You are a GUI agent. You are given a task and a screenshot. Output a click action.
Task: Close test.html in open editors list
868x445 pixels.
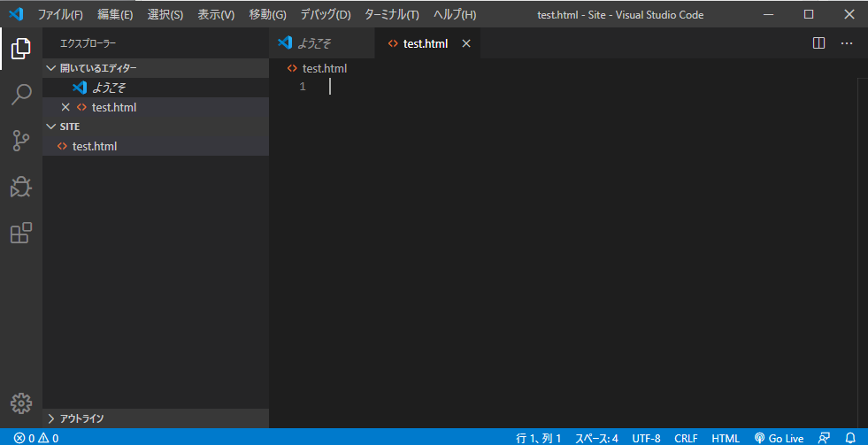pos(65,107)
